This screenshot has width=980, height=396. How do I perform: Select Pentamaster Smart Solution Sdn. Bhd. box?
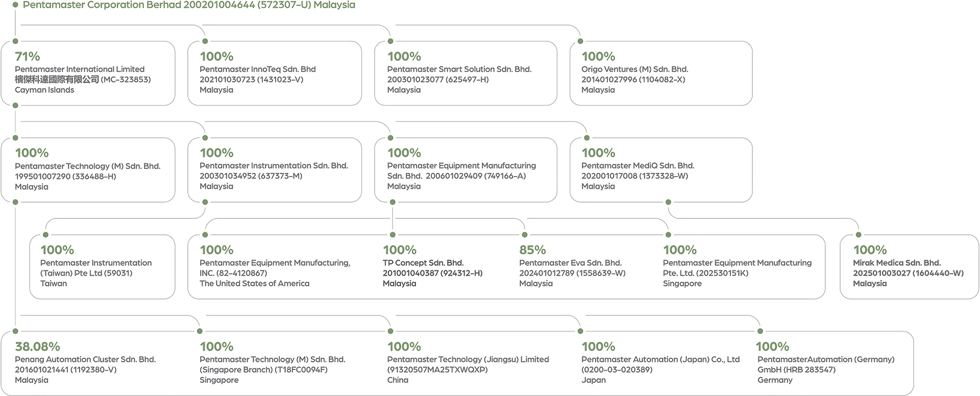(465, 73)
